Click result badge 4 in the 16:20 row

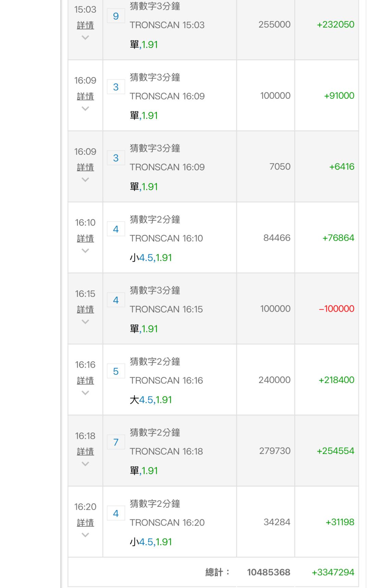point(116,513)
